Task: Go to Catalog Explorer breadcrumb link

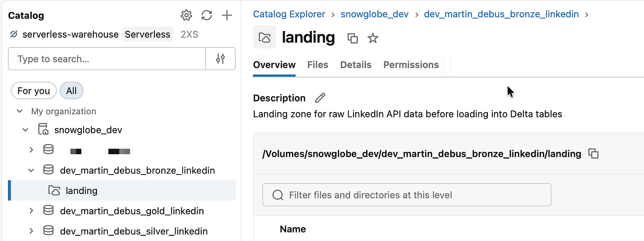Action: [x=289, y=14]
